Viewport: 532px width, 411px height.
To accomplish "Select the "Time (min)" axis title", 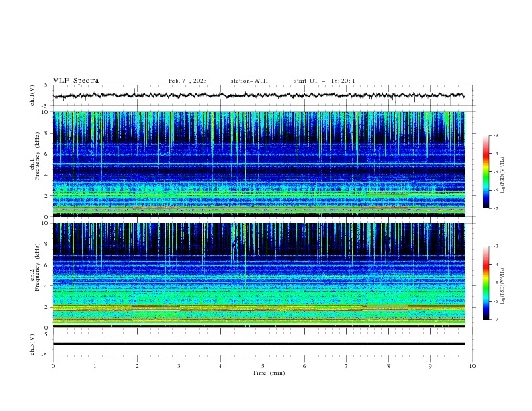I will coord(269,373).
